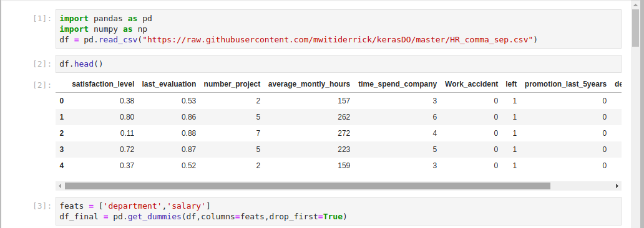Click number_project value 7
644x228 pixels.
[258, 133]
